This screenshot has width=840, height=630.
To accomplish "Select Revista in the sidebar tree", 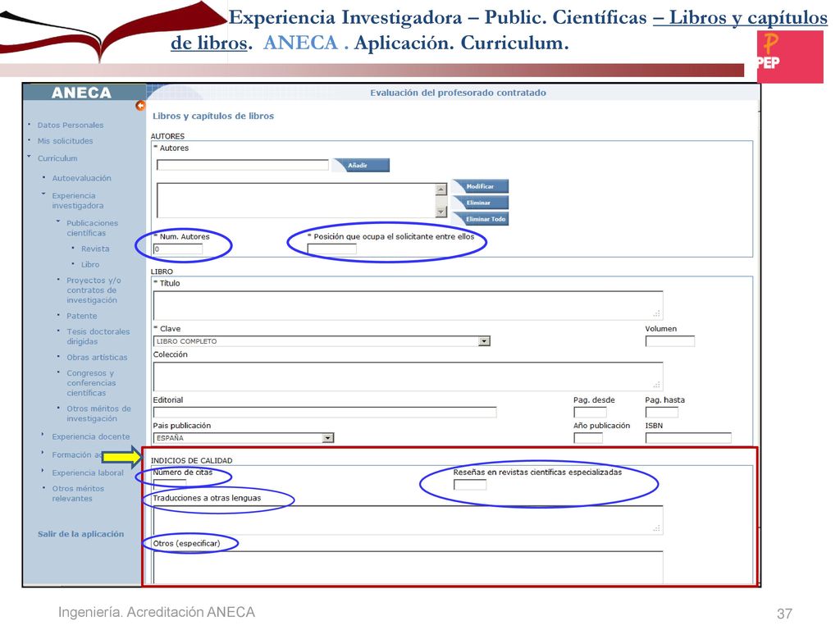I will [95, 249].
